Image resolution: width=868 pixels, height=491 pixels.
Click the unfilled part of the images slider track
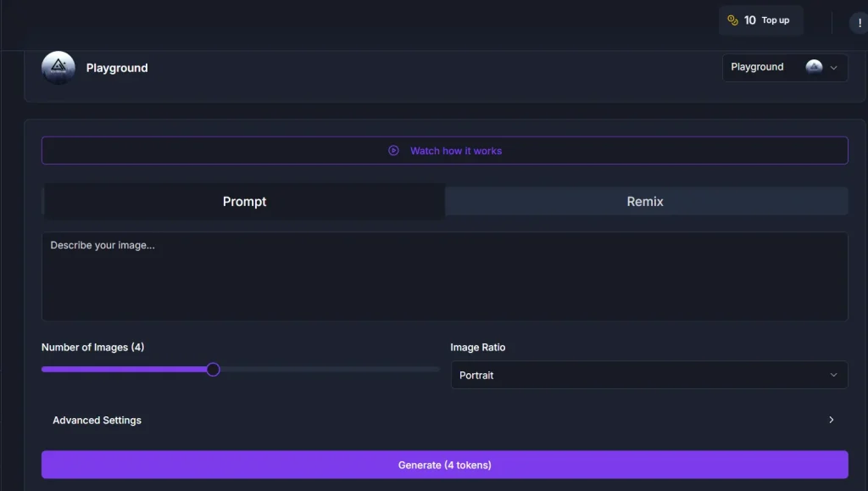(x=330, y=369)
